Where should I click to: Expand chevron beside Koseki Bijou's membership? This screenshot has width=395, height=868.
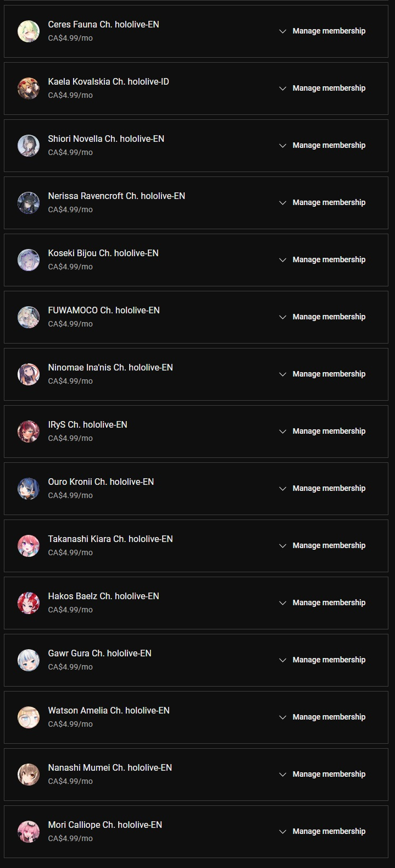283,260
